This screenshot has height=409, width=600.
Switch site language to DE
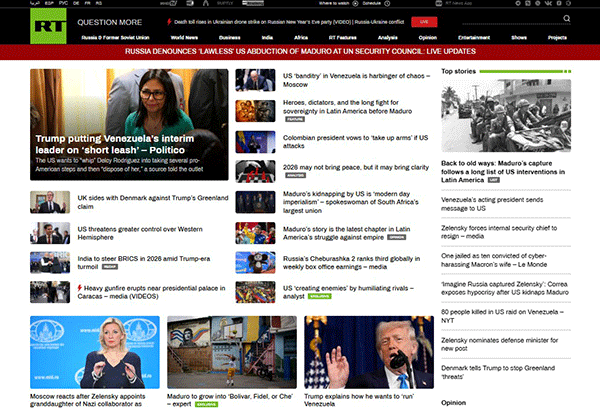[76, 4]
